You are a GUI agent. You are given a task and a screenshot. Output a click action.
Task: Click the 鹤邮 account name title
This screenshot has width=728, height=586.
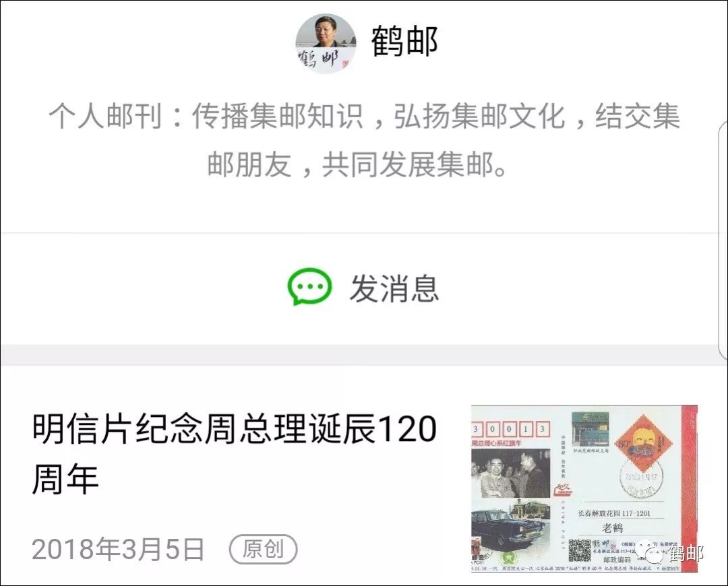tap(404, 42)
